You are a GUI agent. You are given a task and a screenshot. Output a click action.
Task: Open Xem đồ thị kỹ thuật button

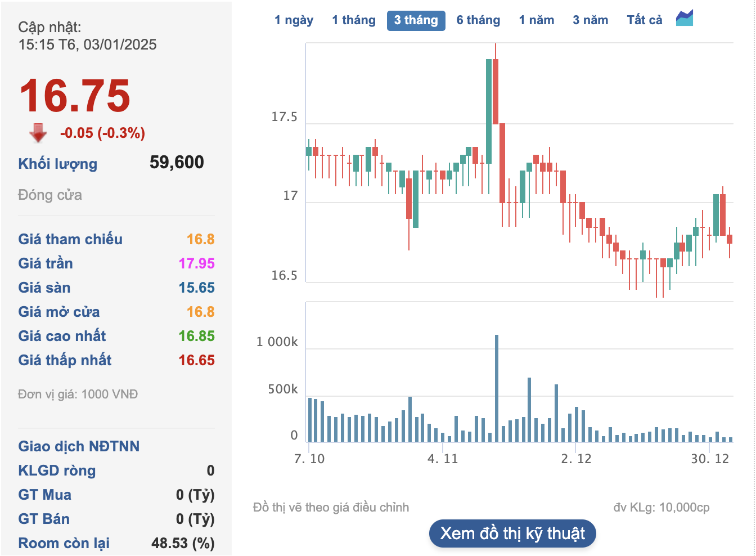[x=512, y=533]
